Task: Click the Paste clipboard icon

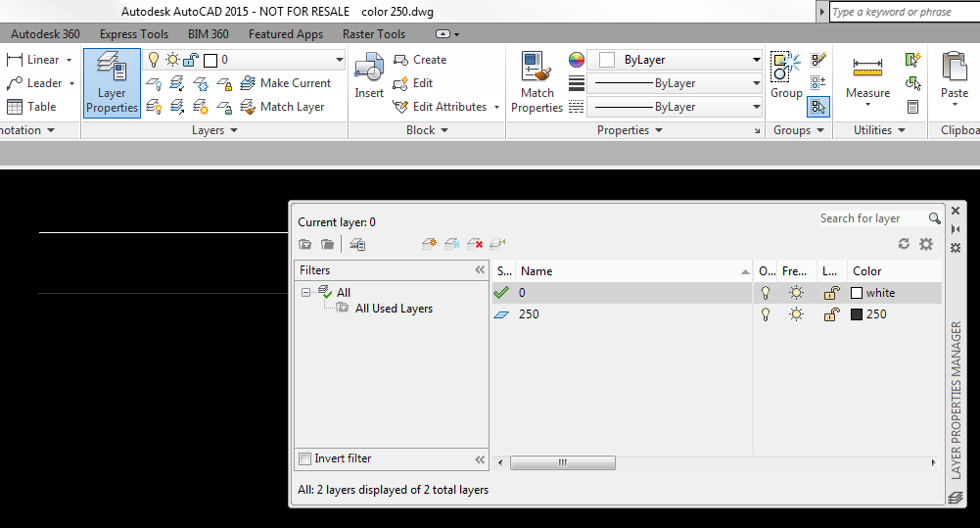Action: pyautogui.click(x=955, y=67)
